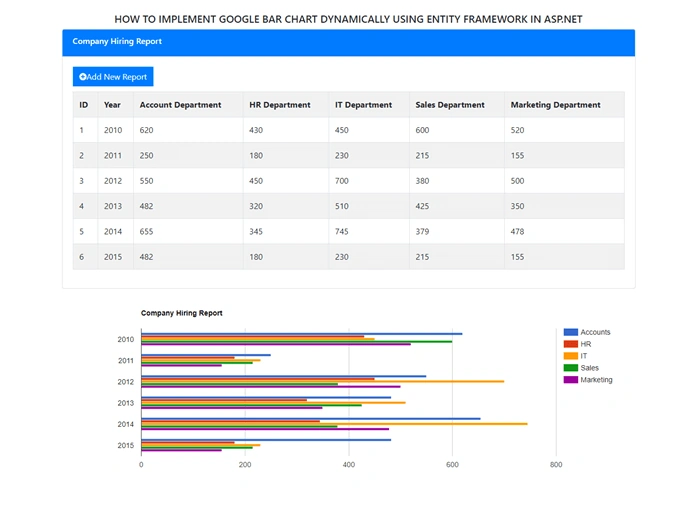The image size is (697, 508).
Task: Select the 2013 year cell in table
Action: pos(115,206)
